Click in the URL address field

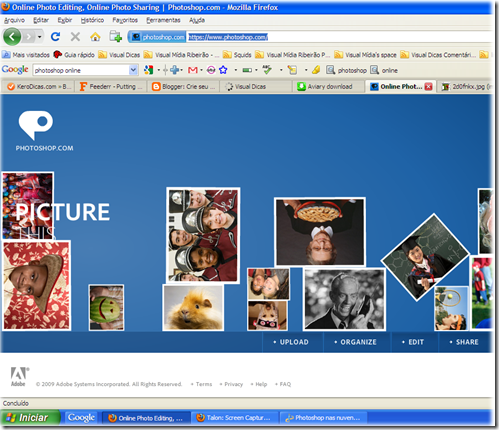coord(339,37)
